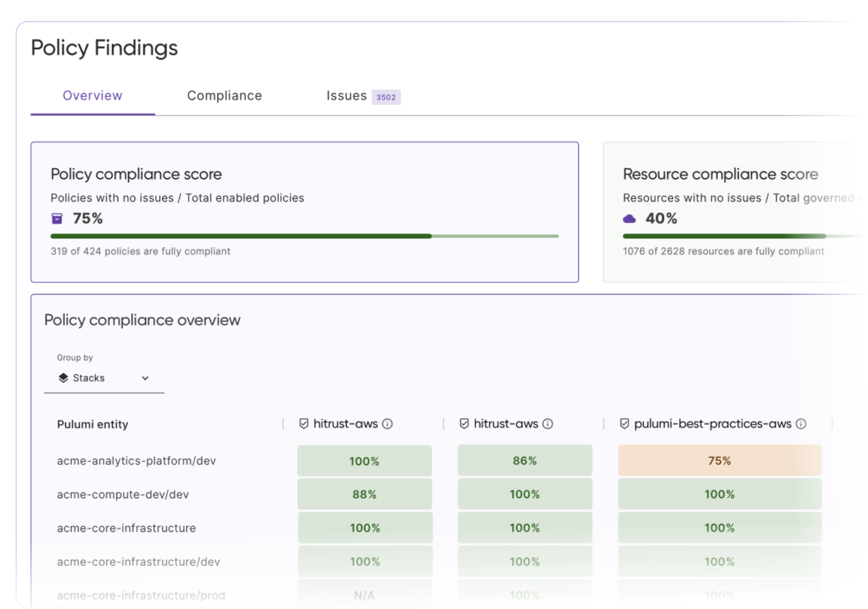Click the info icon next to pulumi-best-practices-aws
This screenshot has height=609, width=868.
[801, 424]
